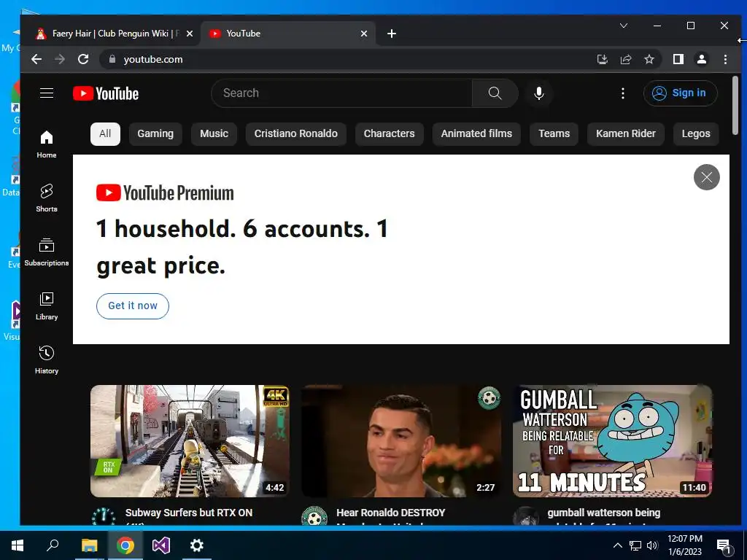Click the search magnifier button
747x560 pixels.
495,93
